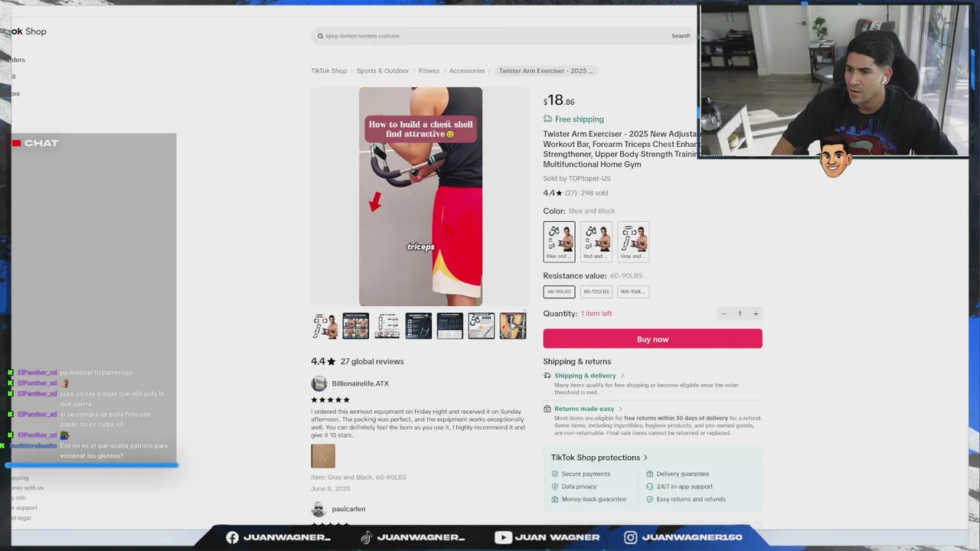Select the sixth product gallery thumbnail
Screen dimensions: 980x551
pos(482,326)
